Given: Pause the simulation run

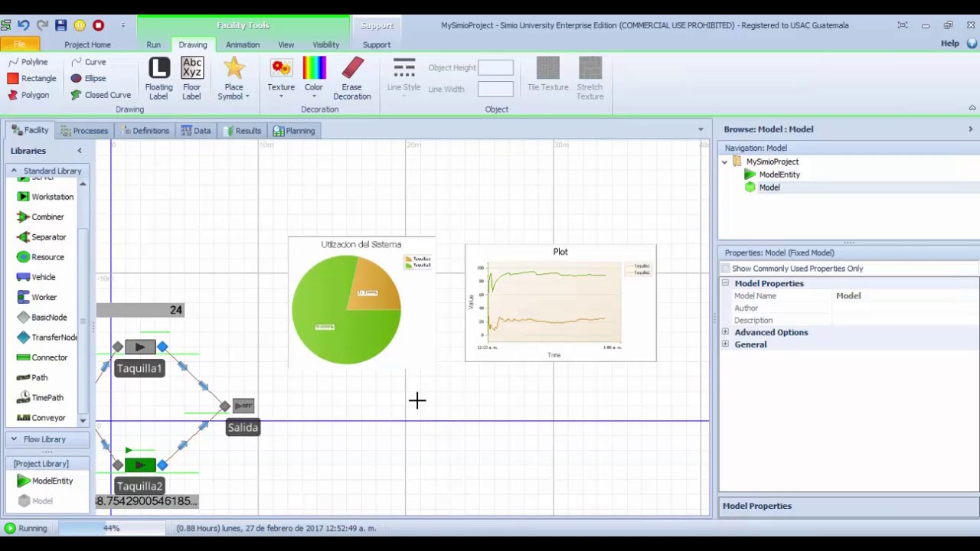Looking at the screenshot, I should pyautogui.click(x=80, y=25).
